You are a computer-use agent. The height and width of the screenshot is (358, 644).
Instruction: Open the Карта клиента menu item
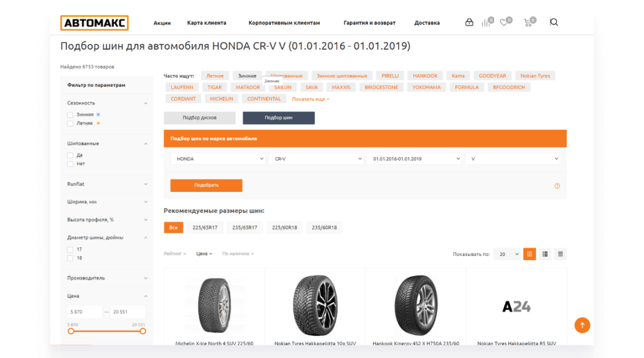click(207, 23)
